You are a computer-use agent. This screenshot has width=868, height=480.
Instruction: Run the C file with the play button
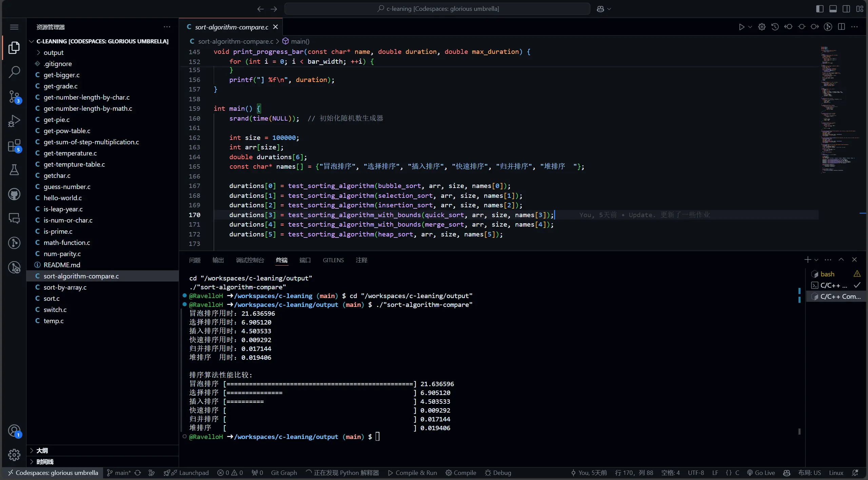coord(742,27)
